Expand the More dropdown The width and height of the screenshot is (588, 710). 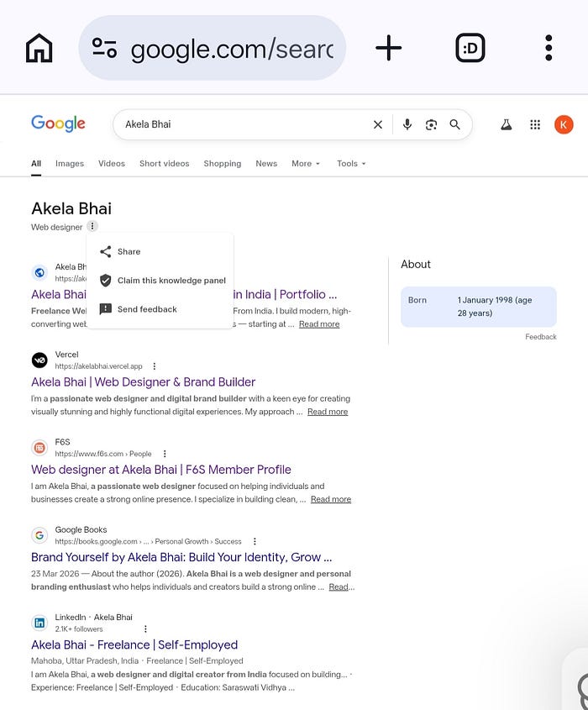click(x=306, y=164)
